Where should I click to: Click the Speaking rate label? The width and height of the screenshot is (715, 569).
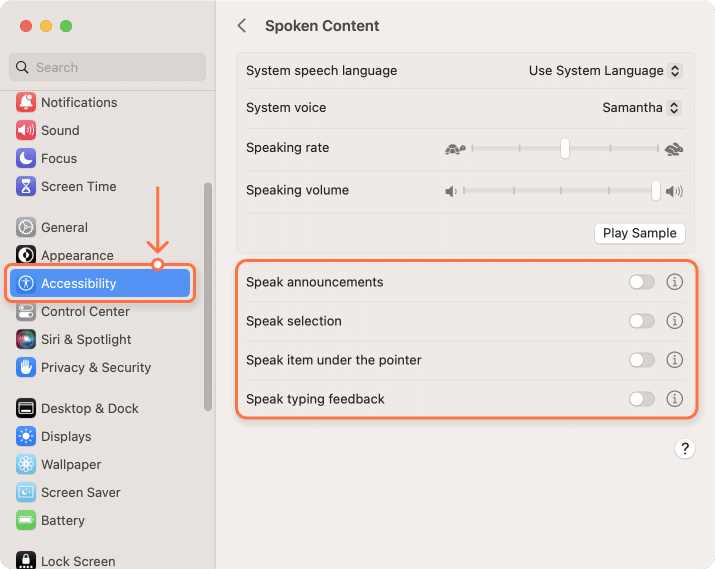point(287,148)
